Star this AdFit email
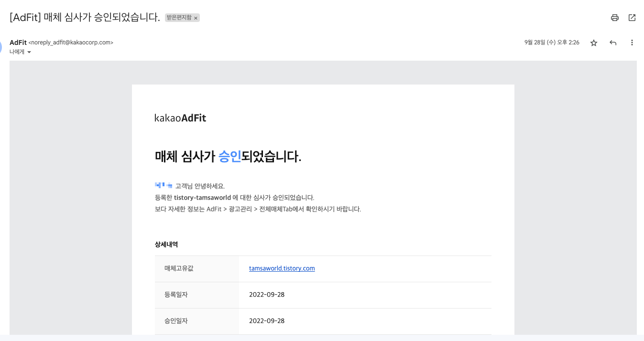The height and width of the screenshot is (341, 644). pyautogui.click(x=594, y=43)
